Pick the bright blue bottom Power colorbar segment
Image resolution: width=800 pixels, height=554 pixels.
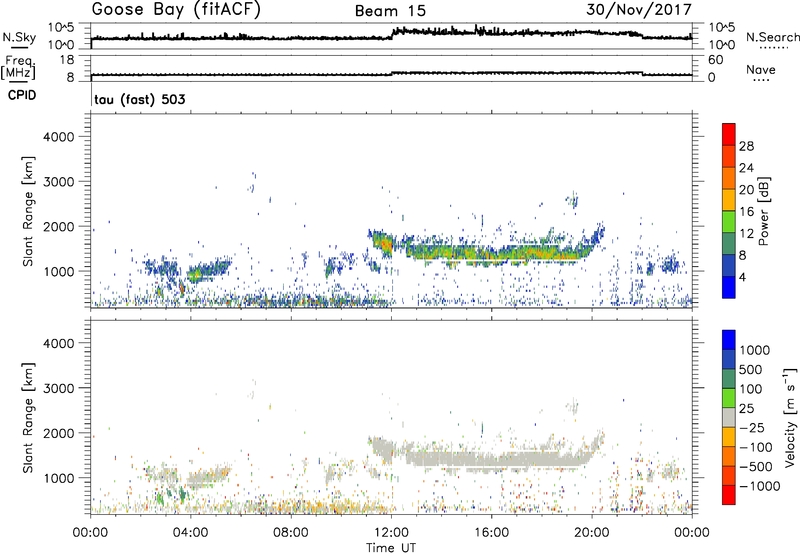tap(729, 288)
